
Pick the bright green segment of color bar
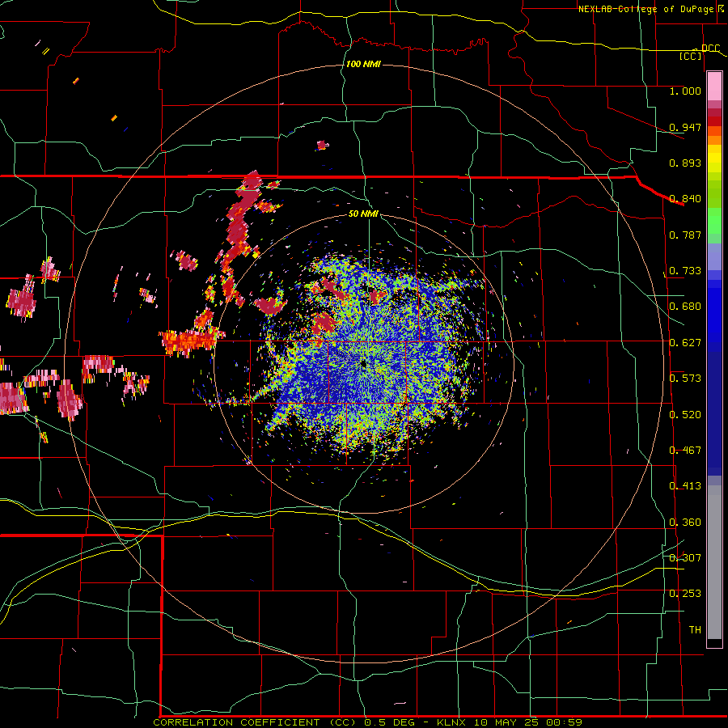point(714,221)
